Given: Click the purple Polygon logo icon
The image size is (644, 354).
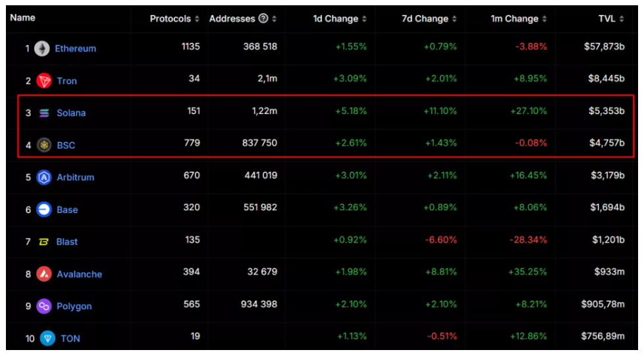Looking at the screenshot, I should (x=44, y=306).
